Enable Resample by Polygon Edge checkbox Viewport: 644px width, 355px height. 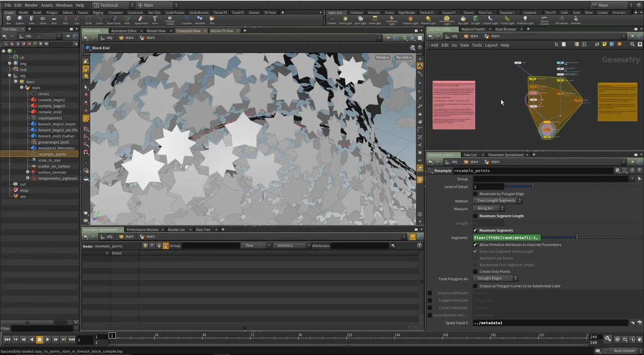[x=475, y=194]
